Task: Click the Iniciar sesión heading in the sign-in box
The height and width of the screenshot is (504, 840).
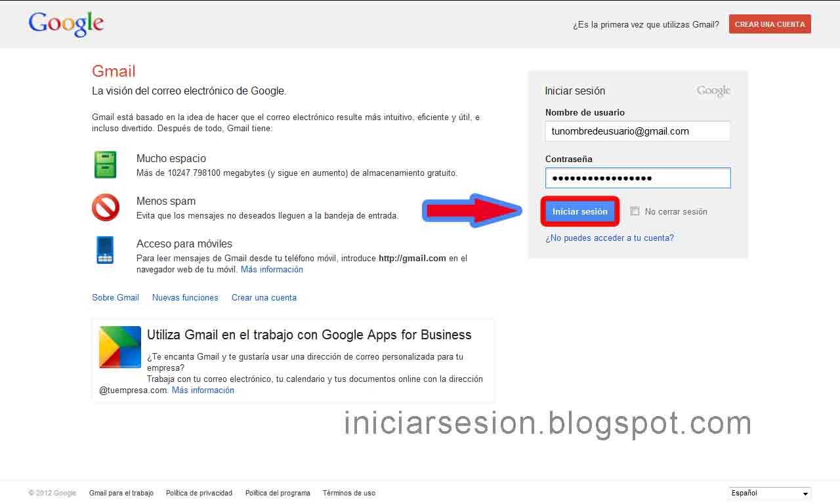Action: coord(575,91)
